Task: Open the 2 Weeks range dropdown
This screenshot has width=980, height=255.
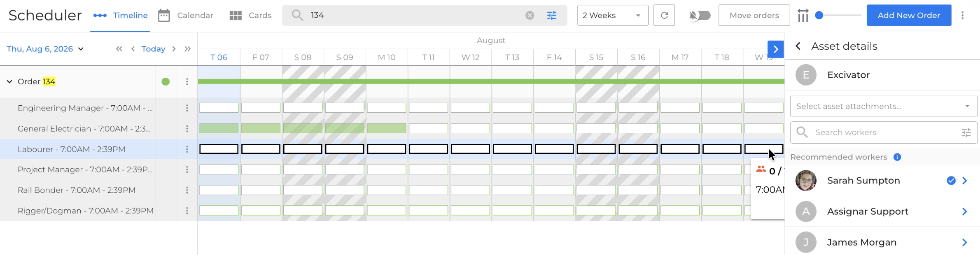Action: tap(613, 15)
